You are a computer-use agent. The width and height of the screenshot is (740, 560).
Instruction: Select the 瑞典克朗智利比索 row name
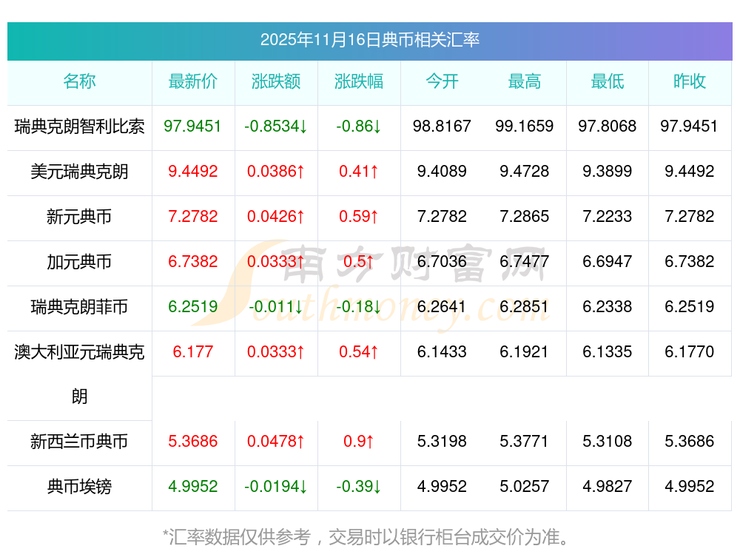click(79, 126)
